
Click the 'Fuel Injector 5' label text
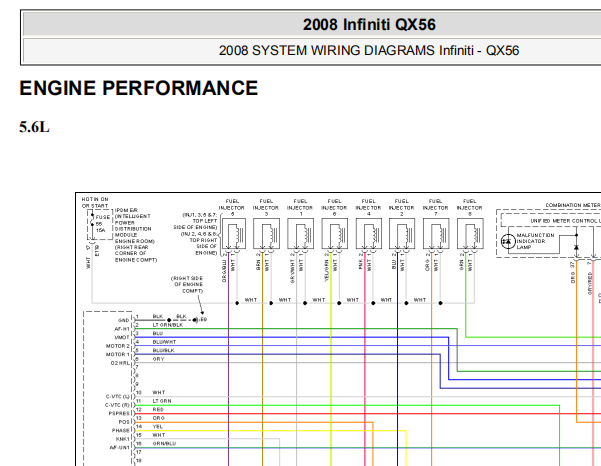click(x=232, y=207)
